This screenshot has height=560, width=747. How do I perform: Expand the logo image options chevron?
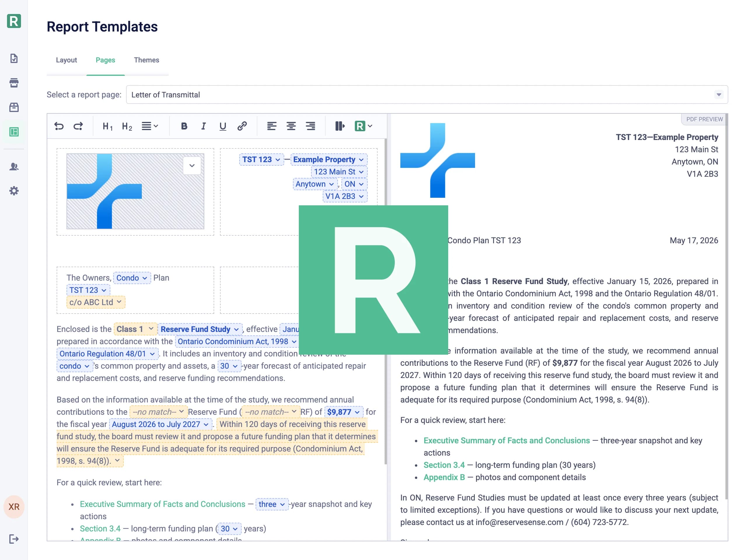pos(192,166)
